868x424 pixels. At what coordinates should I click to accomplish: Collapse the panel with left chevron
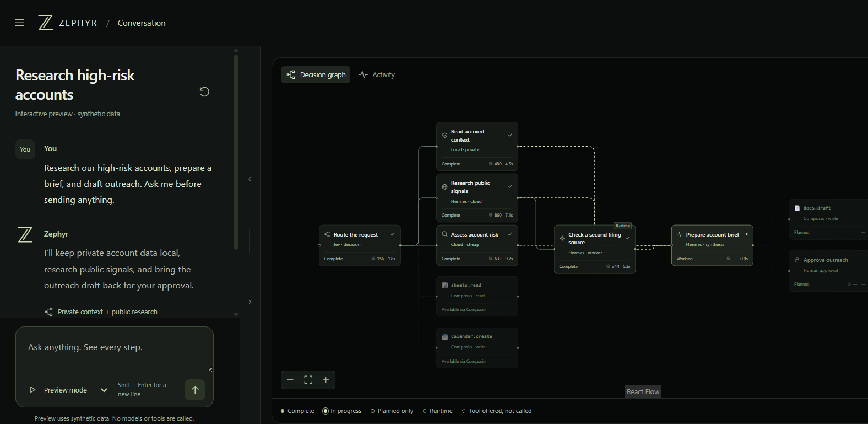coord(250,179)
